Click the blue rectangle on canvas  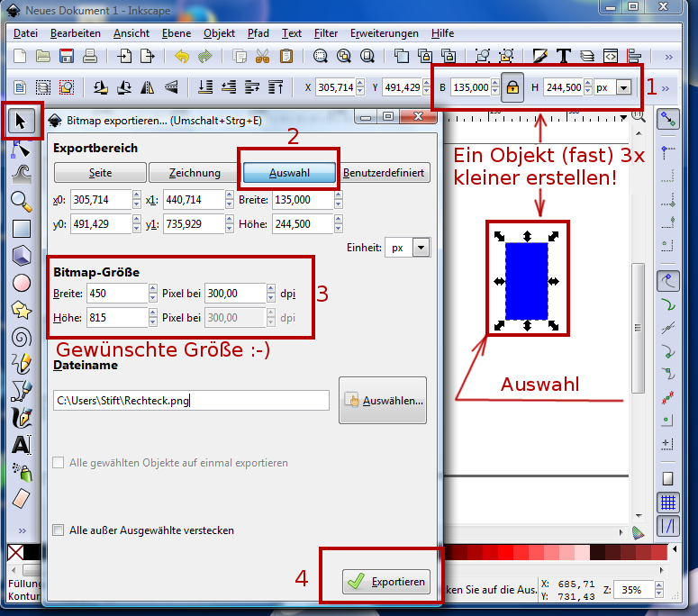pyautogui.click(x=527, y=281)
